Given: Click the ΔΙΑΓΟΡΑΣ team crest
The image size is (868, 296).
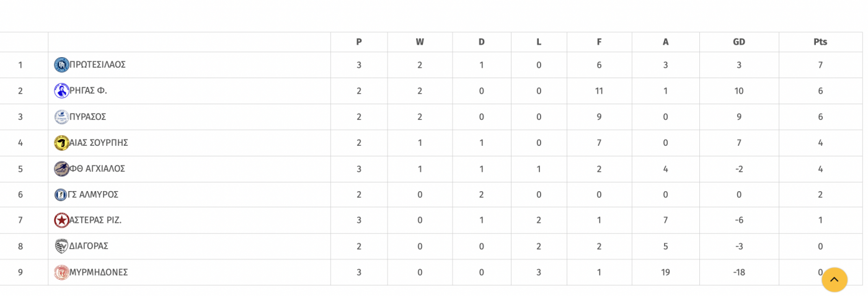Looking at the screenshot, I should coord(61,246).
